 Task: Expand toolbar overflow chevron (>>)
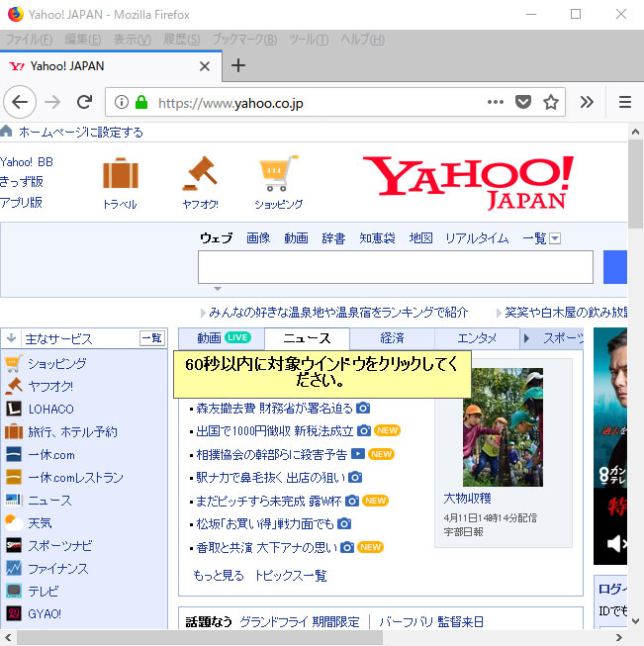coord(587,102)
